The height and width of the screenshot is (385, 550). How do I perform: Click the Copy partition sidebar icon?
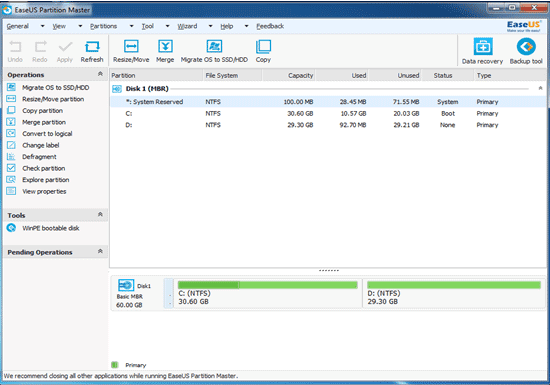(11, 110)
